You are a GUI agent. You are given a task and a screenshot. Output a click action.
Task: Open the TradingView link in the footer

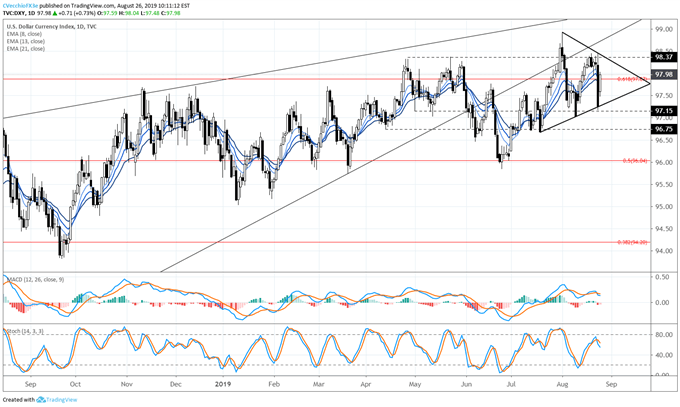62,400
